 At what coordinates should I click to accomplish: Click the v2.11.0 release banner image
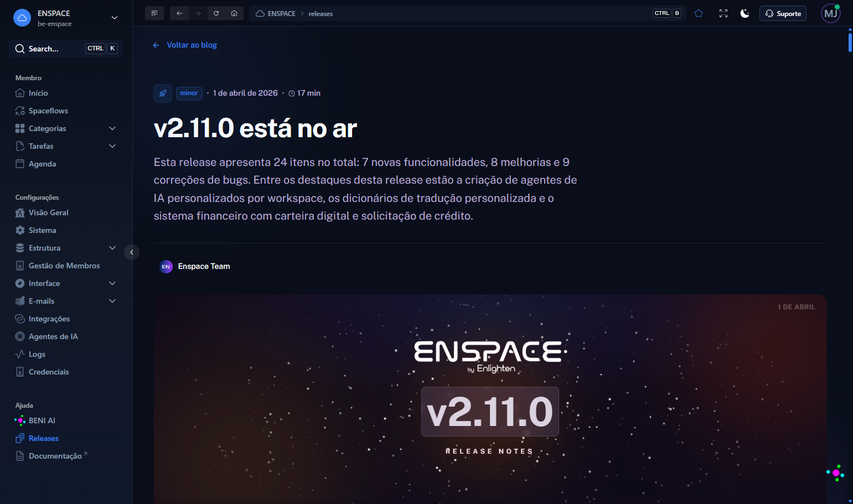(490, 399)
